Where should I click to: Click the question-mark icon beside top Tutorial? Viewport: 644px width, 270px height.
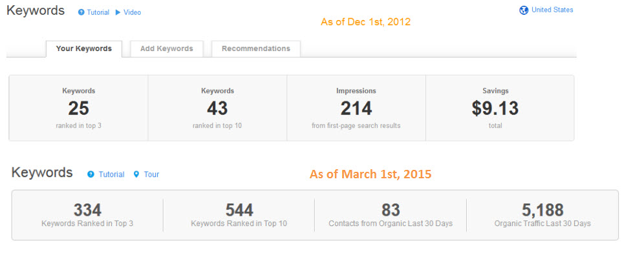point(81,12)
